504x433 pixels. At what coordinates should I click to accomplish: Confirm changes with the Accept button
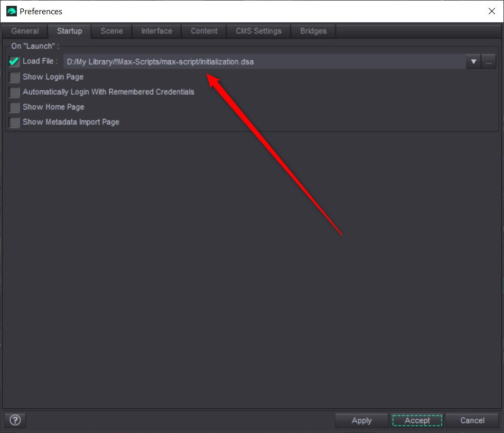[x=417, y=420]
